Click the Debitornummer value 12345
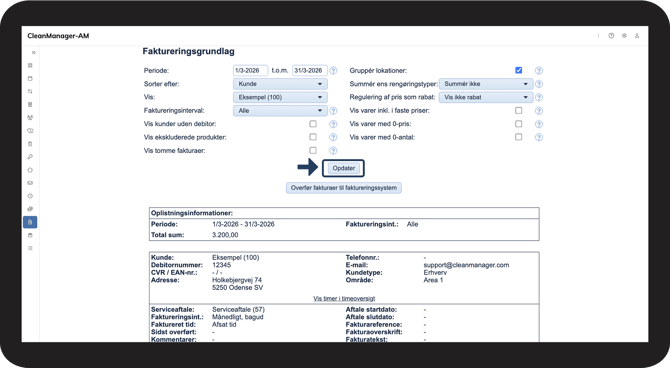The image size is (670, 368). coord(221,265)
